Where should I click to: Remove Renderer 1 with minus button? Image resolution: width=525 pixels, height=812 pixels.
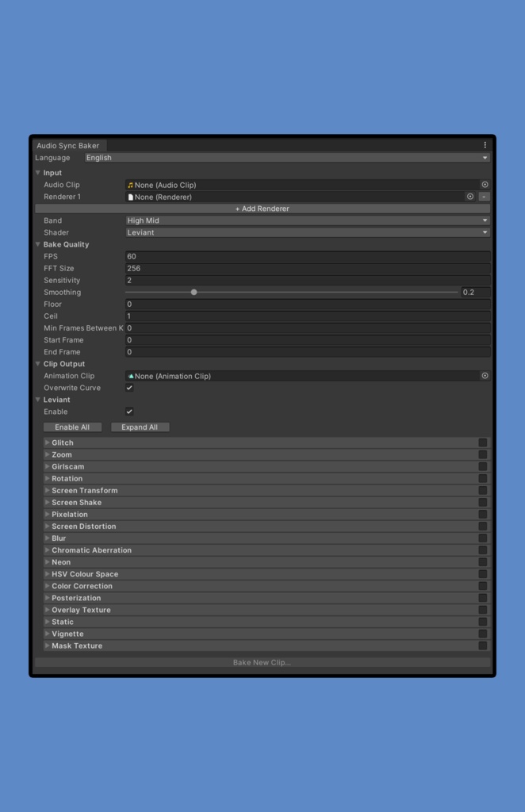484,197
